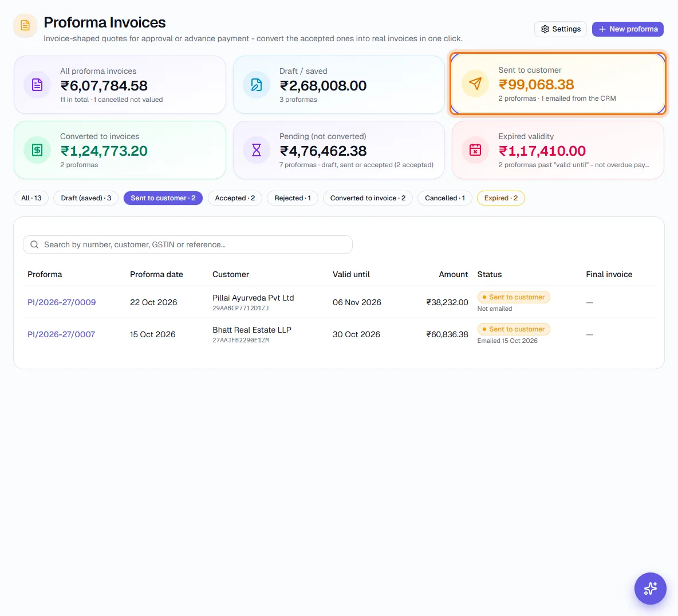Filter by Draft (saved) · 3 chip

coord(86,198)
